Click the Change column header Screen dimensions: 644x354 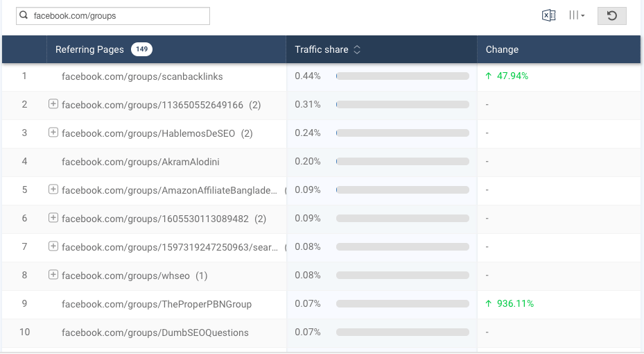(x=502, y=50)
